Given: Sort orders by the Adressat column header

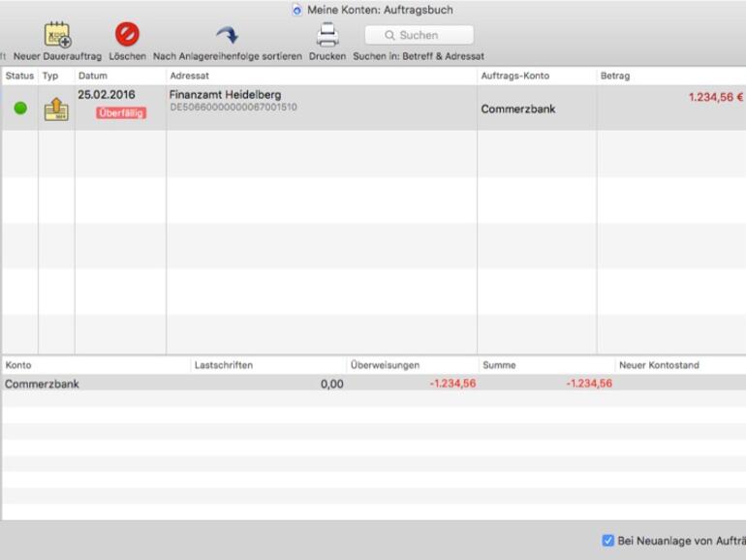Looking at the screenshot, I should [322, 76].
